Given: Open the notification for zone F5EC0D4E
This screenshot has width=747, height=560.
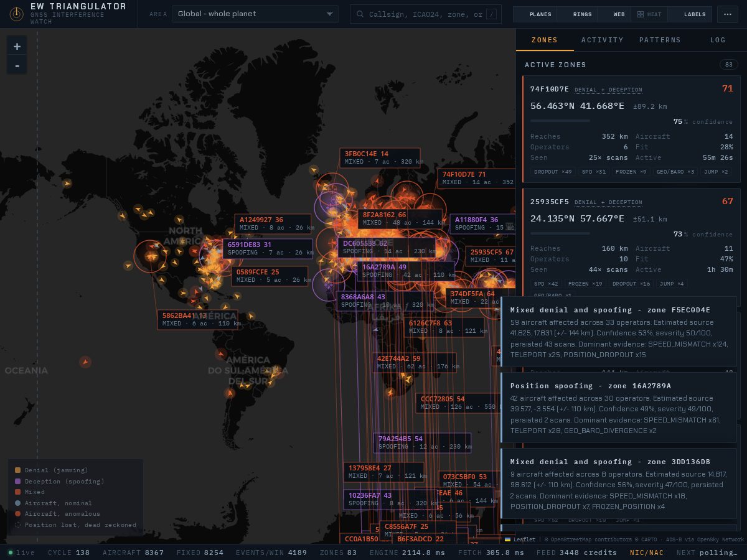Looking at the screenshot, I should (x=619, y=332).
